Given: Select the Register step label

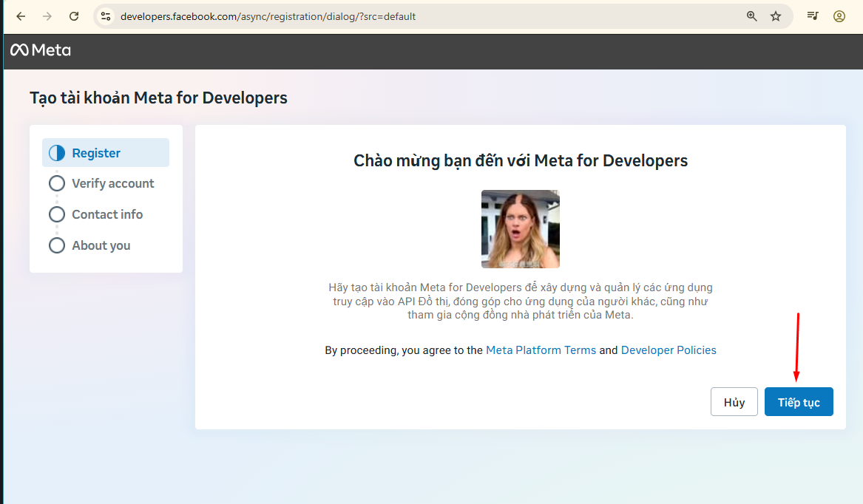Looking at the screenshot, I should click(x=96, y=153).
